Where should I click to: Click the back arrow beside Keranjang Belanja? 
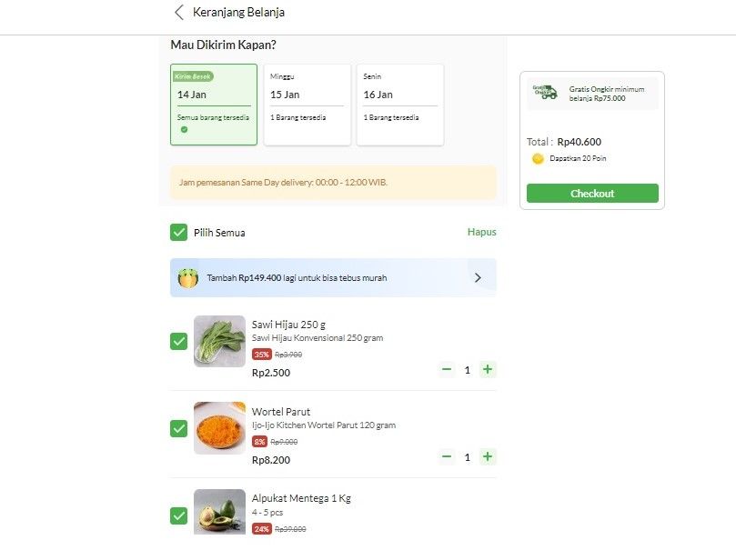point(176,13)
